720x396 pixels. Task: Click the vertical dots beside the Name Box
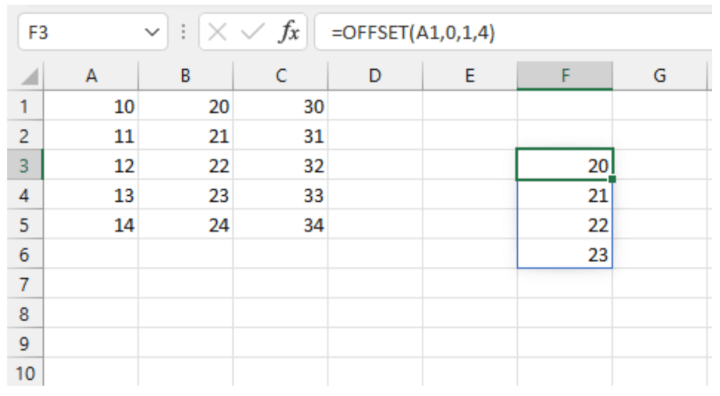[x=183, y=32]
